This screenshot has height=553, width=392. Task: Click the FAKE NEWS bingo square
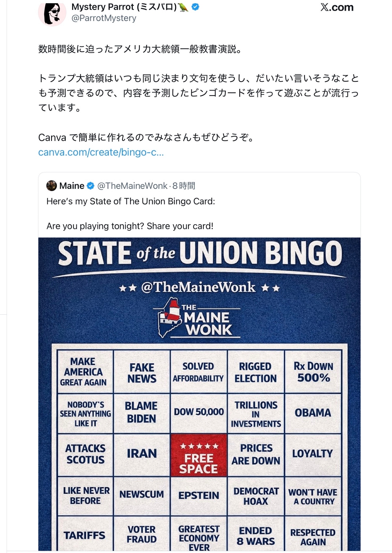coord(142,373)
